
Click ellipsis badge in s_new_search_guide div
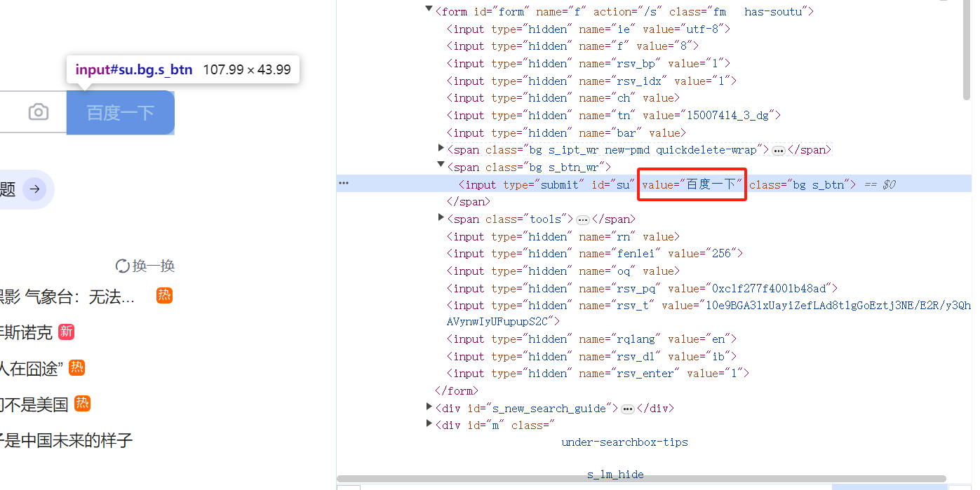coord(628,409)
